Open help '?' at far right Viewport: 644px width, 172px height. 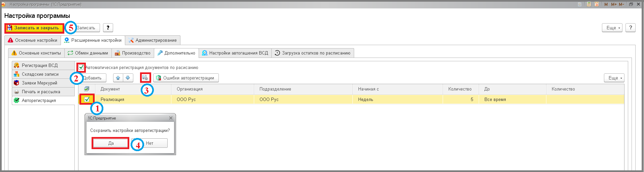[631, 28]
